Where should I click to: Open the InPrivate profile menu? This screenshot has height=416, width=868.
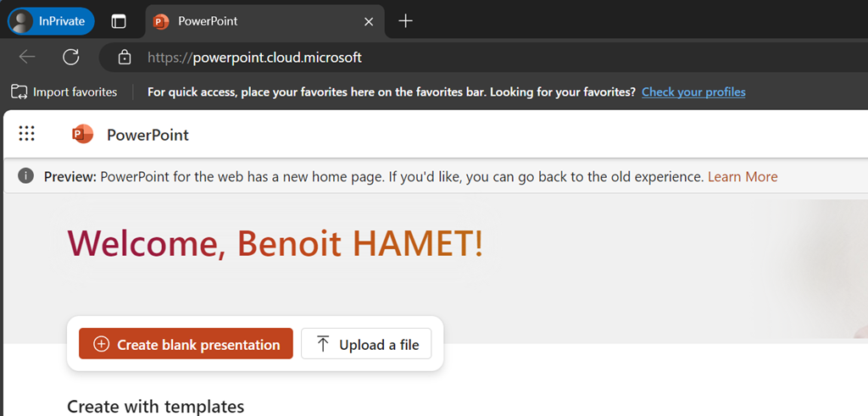[x=51, y=21]
